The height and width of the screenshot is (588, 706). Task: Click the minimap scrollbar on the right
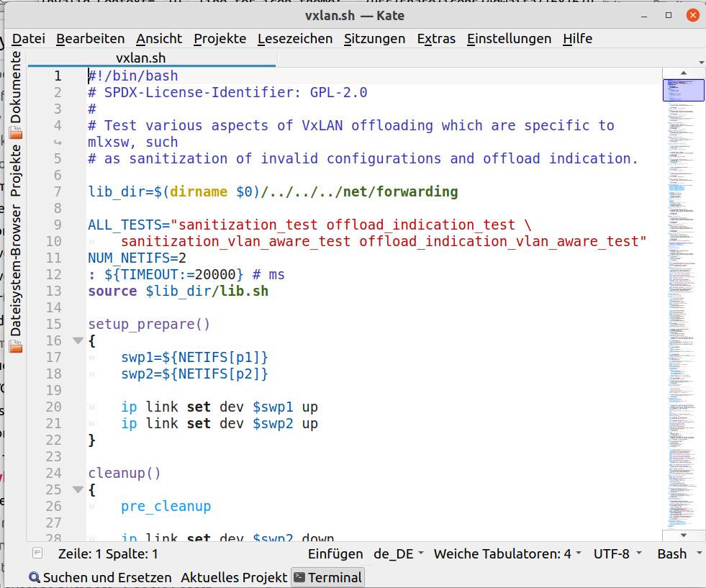pyautogui.click(x=683, y=288)
